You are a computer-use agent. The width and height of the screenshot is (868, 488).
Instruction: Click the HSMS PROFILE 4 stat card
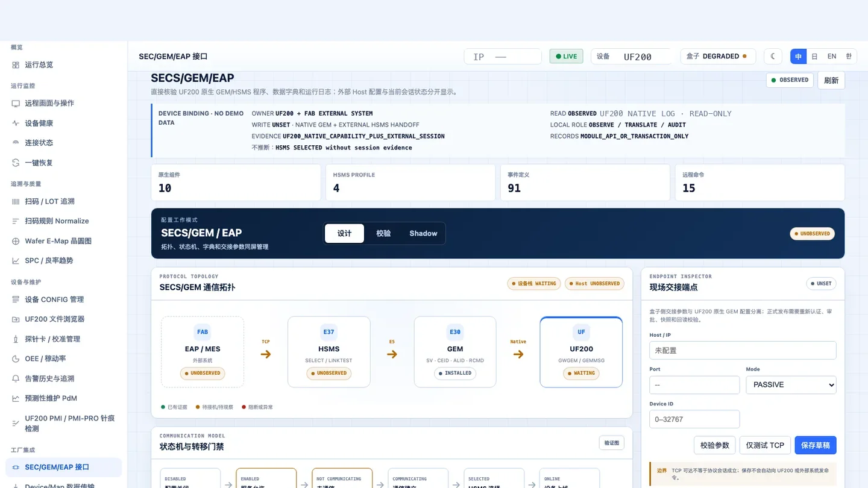410,183
